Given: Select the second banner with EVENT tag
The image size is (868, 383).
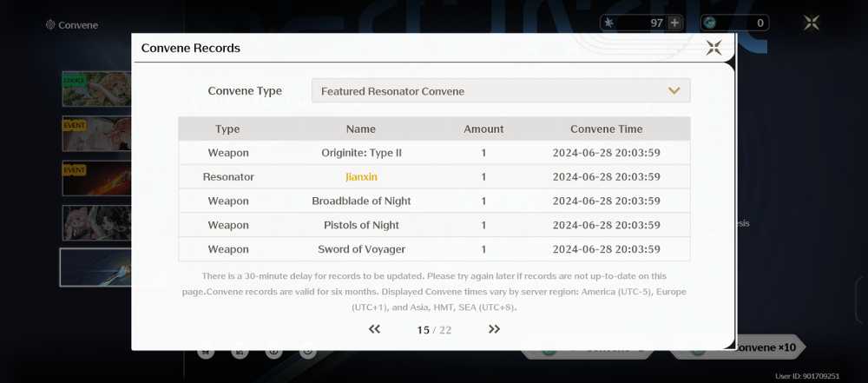Looking at the screenshot, I should click(x=96, y=134).
